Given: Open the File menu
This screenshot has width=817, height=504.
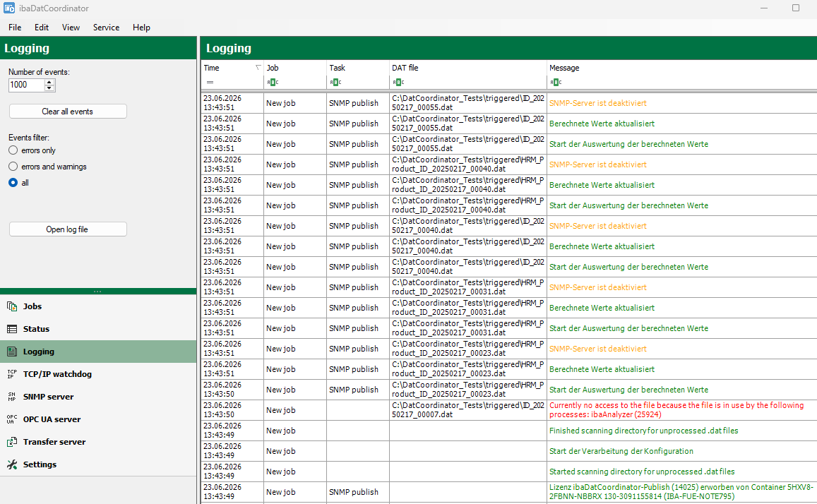Looking at the screenshot, I should [x=15, y=27].
